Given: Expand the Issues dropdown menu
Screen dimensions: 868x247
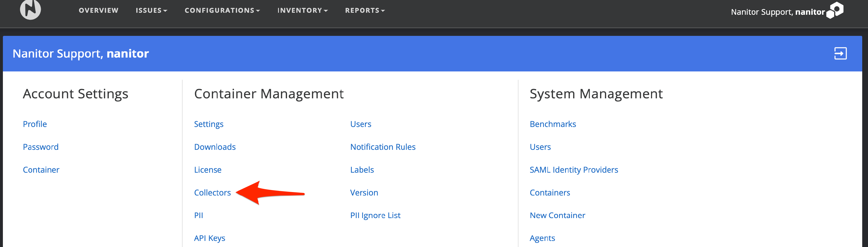Looking at the screenshot, I should 151,10.
